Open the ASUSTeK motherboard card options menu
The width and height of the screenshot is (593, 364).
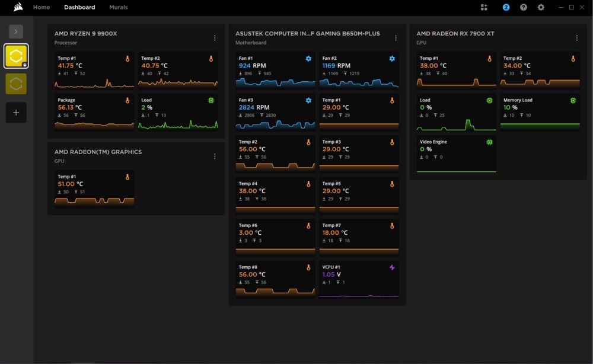point(396,38)
